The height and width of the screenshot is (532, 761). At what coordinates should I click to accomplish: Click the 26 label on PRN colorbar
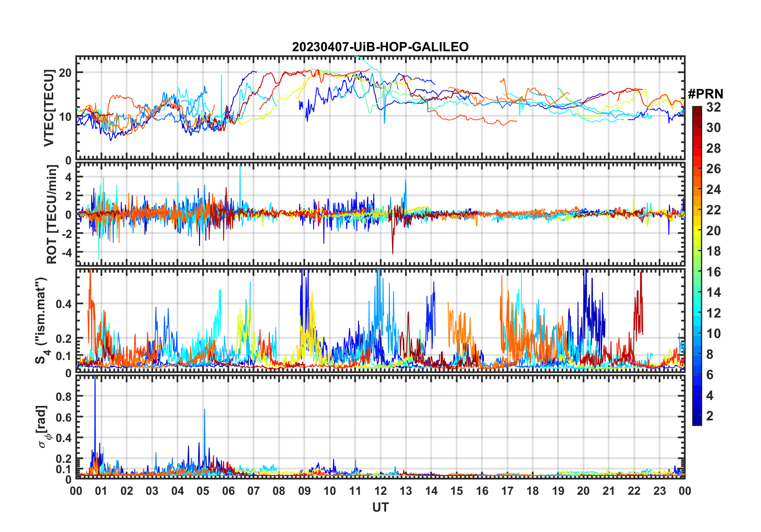tap(713, 169)
